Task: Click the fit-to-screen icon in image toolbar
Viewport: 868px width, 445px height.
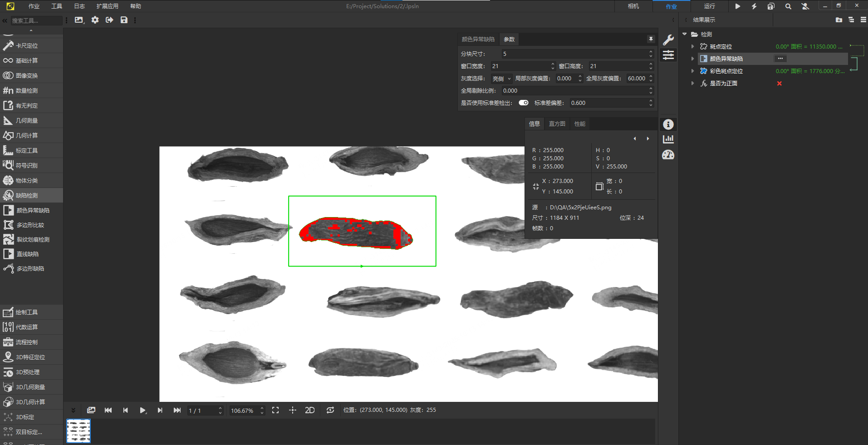Action: pos(275,410)
